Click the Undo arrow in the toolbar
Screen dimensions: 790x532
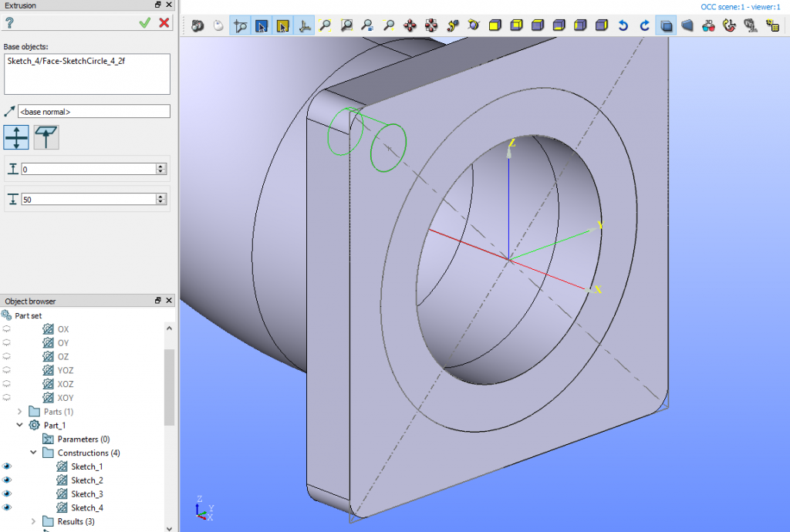click(623, 25)
